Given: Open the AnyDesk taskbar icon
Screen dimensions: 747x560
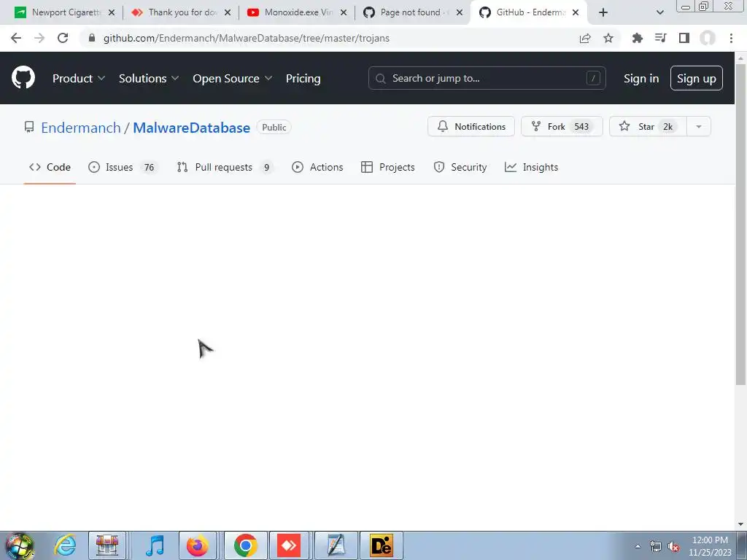Looking at the screenshot, I should point(289,545).
